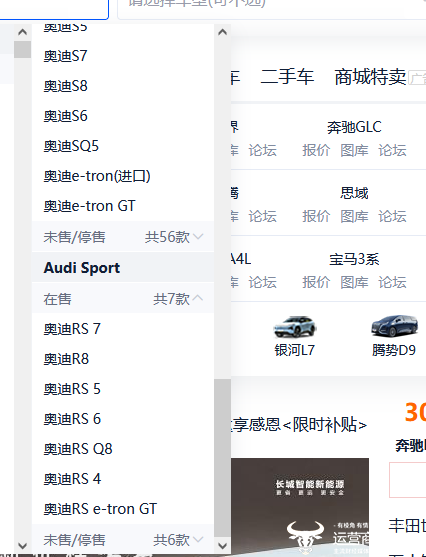Viewport: 426px width, 557px height.
Task: Select 奥迪e-tron GT model
Action: click(x=123, y=206)
